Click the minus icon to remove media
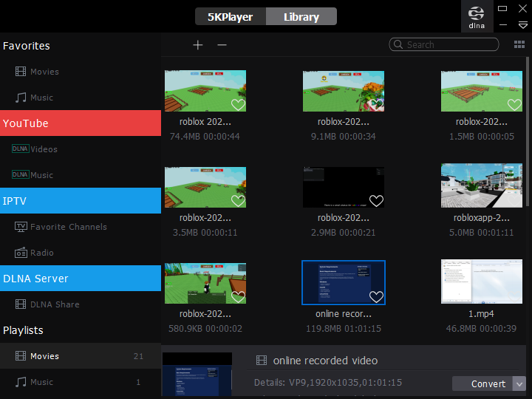532x399 pixels. click(222, 45)
